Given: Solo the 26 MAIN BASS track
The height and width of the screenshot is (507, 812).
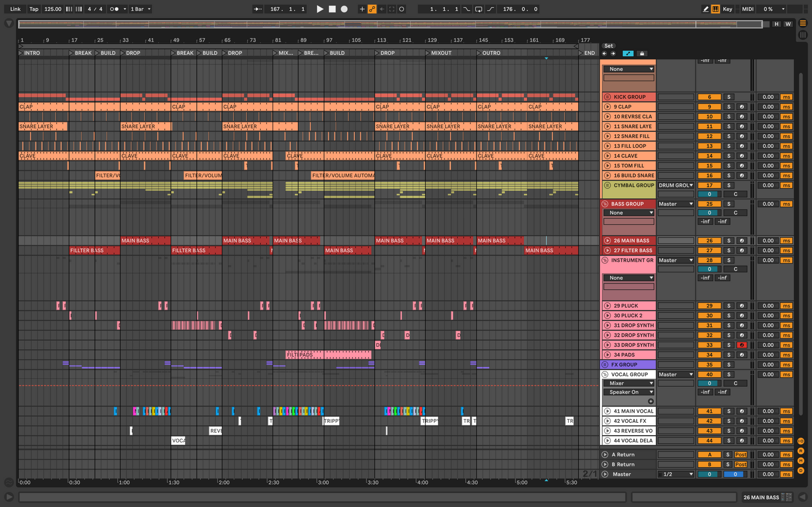Looking at the screenshot, I should [x=729, y=241].
